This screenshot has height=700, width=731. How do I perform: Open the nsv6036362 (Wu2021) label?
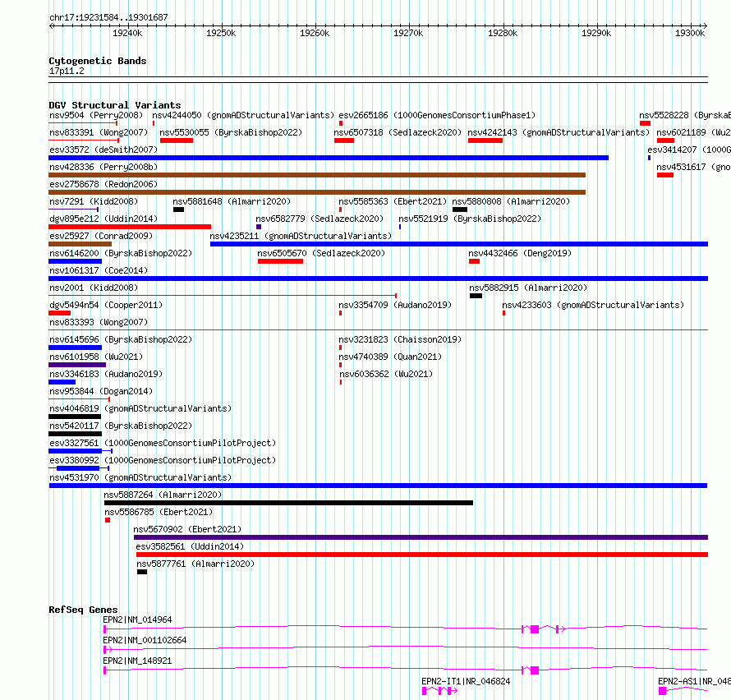click(386, 374)
